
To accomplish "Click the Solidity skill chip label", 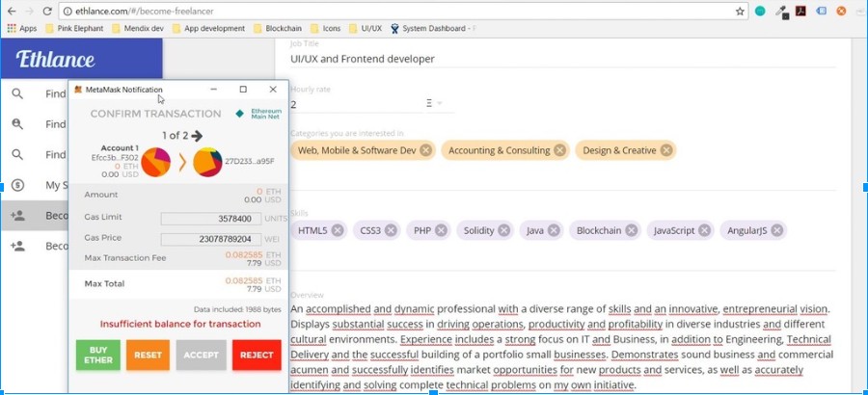I will pos(478,230).
